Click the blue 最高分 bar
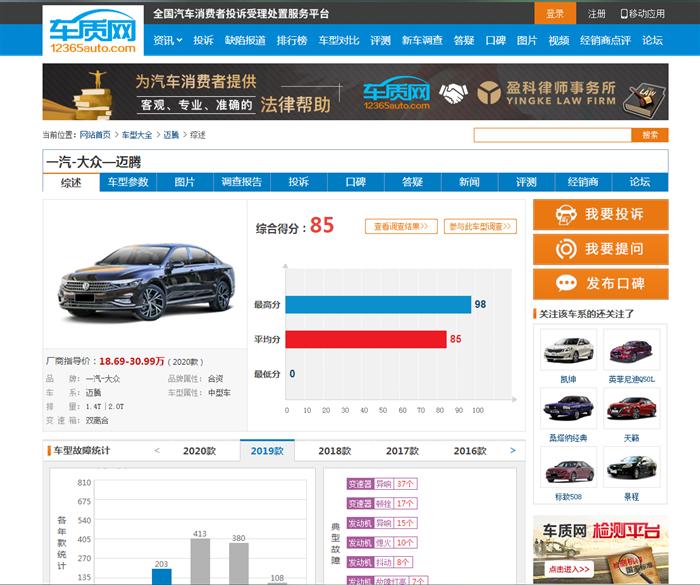700x585 pixels. (x=378, y=305)
